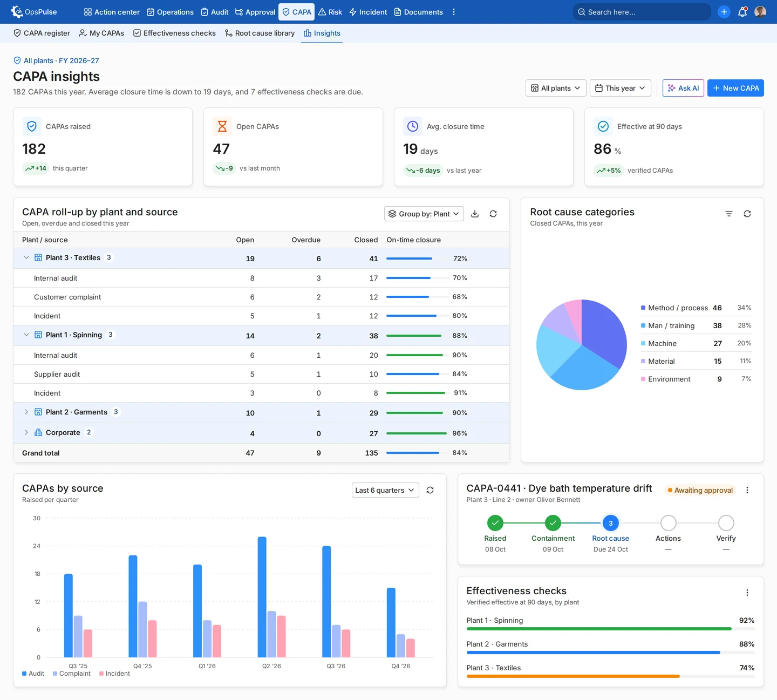Open the CAPA register tab
The image size is (777, 700).
(42, 33)
